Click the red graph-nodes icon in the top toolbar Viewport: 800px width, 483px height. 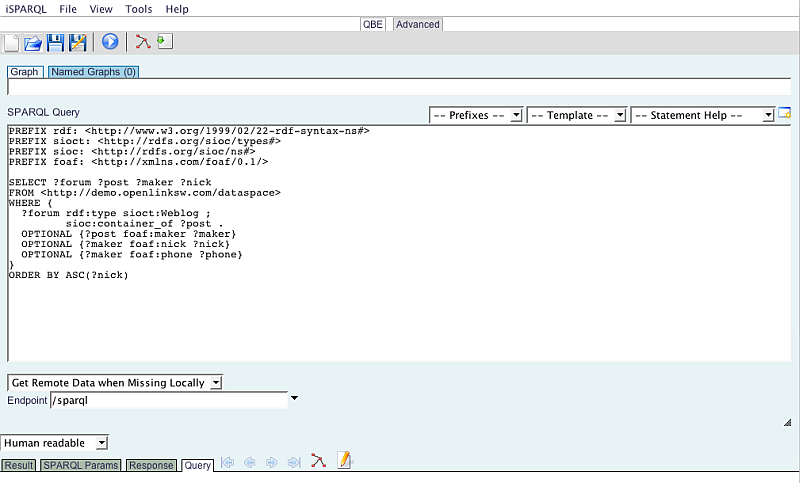pos(143,42)
